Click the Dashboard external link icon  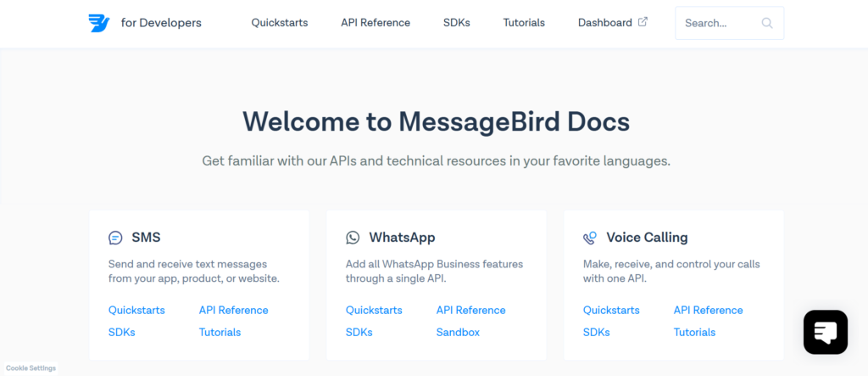643,22
